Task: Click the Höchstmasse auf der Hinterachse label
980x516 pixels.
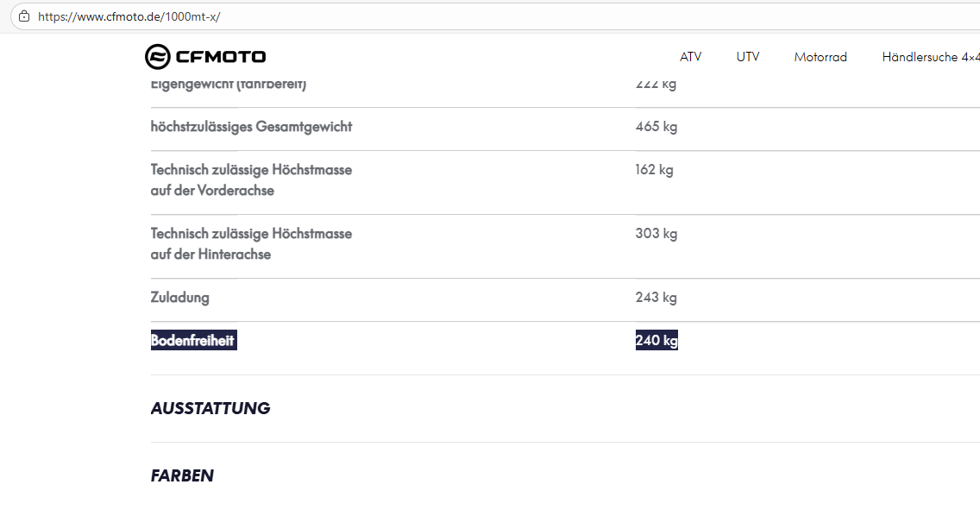Action: pos(251,243)
